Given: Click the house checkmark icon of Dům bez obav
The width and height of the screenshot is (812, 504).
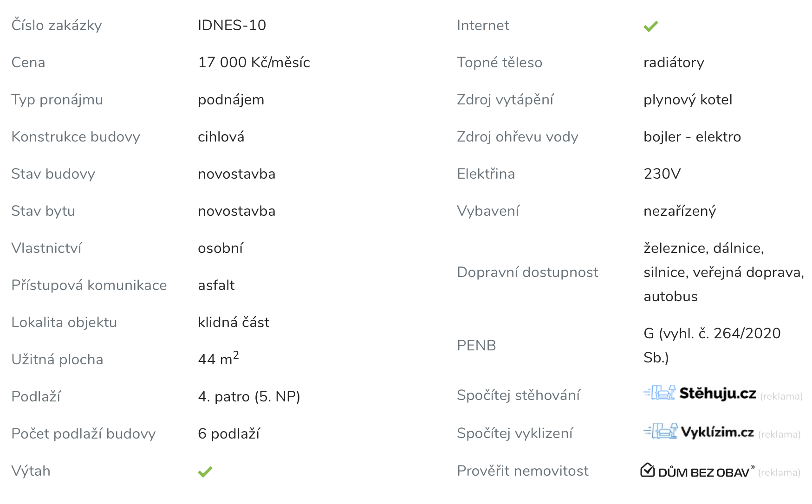Looking at the screenshot, I should coord(647,470).
